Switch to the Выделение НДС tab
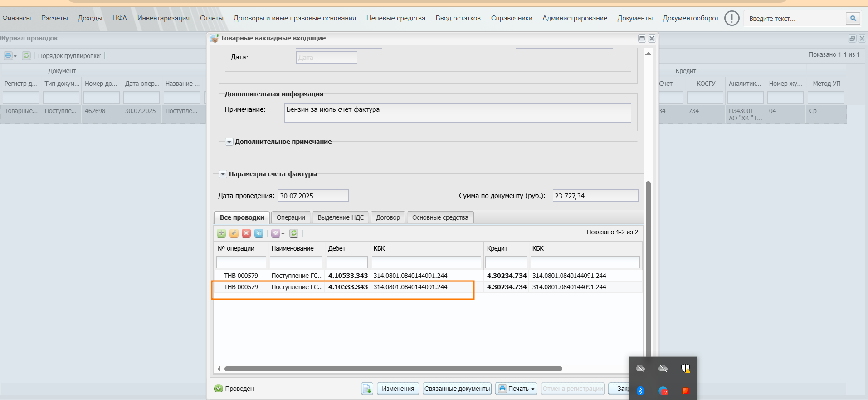868x400 pixels. [341, 217]
